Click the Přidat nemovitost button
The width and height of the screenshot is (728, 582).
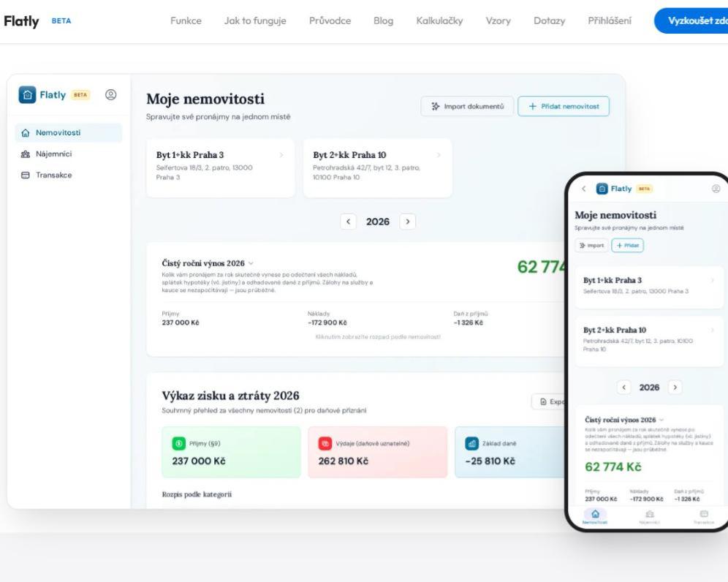pos(564,106)
